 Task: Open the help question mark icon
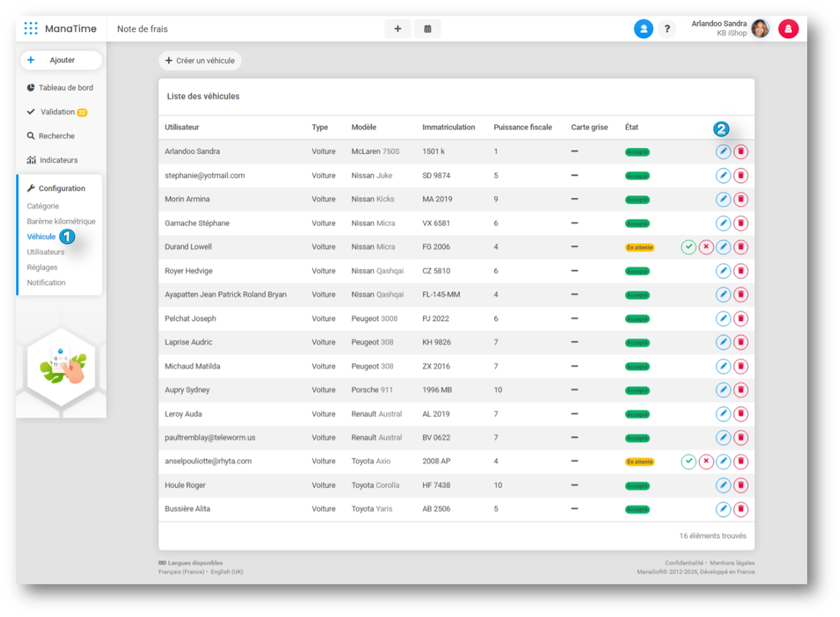(667, 29)
